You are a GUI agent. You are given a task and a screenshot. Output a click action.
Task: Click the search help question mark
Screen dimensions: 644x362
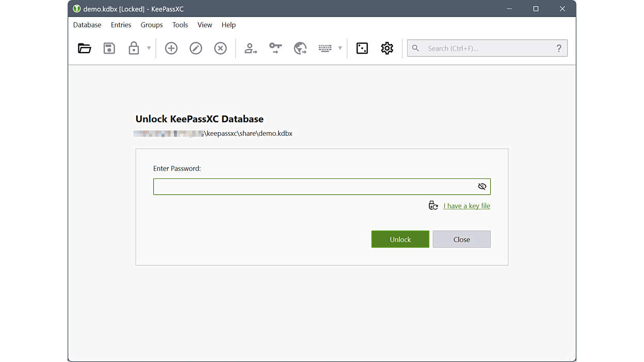[x=559, y=48]
